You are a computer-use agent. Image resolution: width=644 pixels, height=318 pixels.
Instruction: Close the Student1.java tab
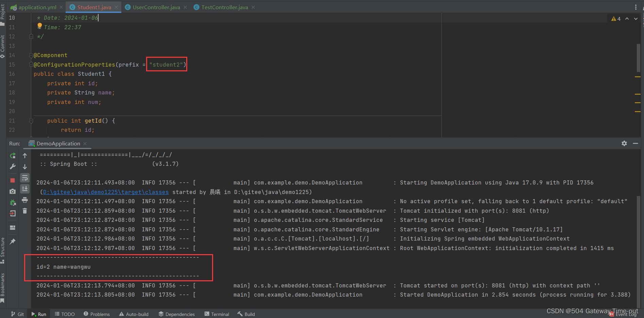pos(116,7)
